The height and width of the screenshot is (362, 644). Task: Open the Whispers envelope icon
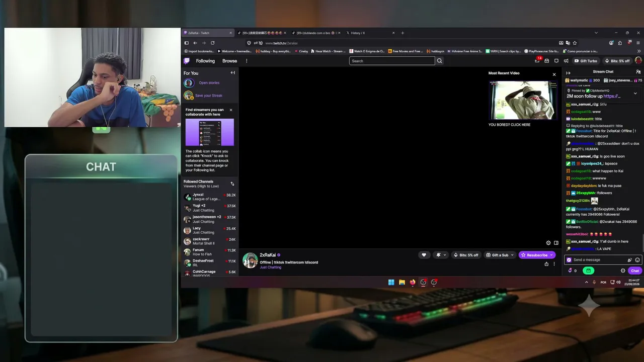[x=547, y=61]
